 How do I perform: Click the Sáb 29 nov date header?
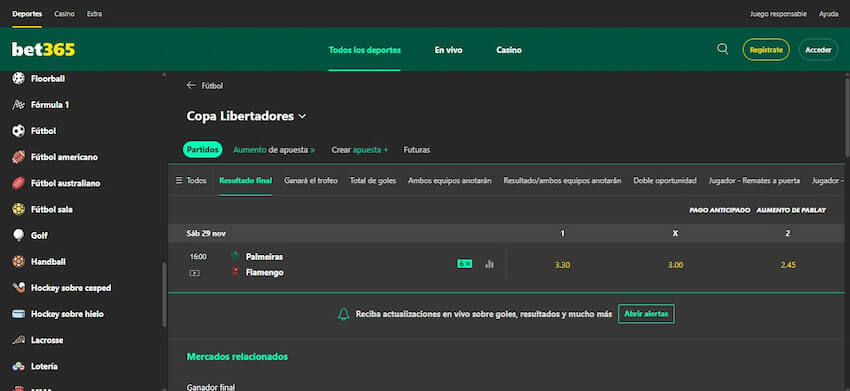[x=206, y=234]
